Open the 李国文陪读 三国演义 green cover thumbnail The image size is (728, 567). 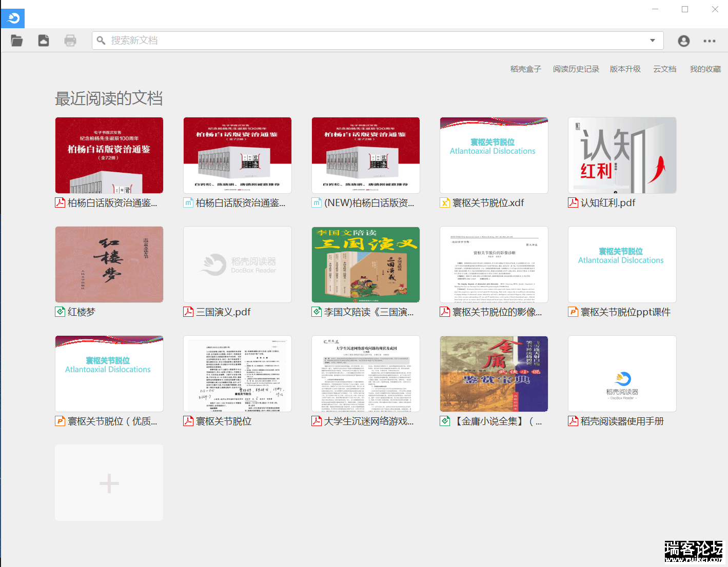(366, 265)
